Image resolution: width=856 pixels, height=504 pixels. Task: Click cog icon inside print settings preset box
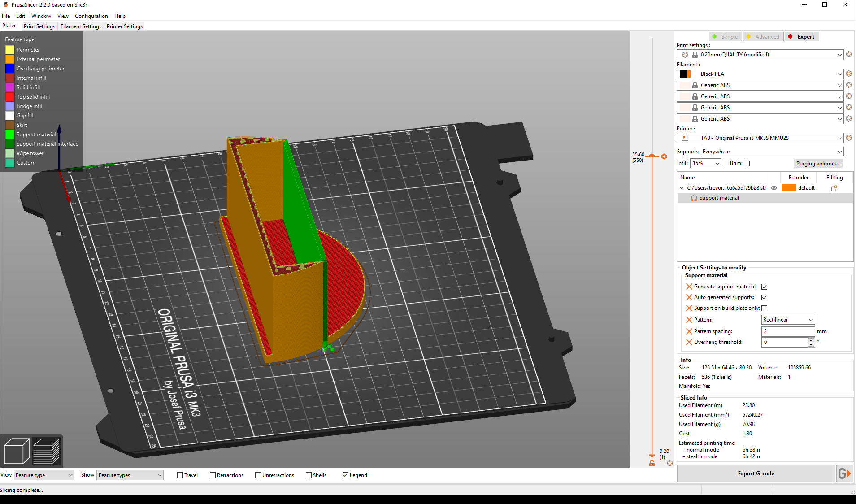(x=685, y=55)
